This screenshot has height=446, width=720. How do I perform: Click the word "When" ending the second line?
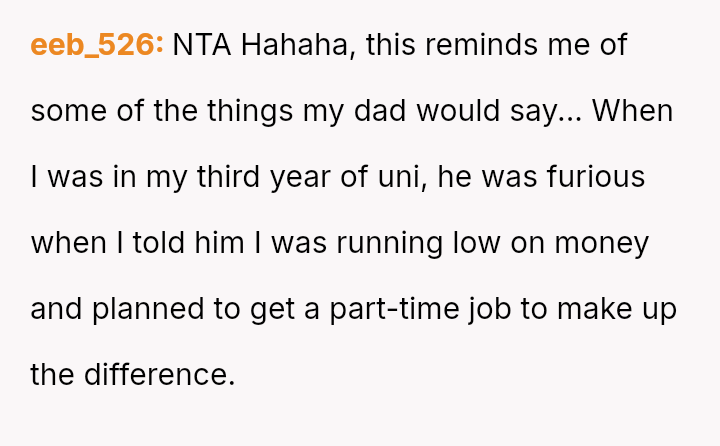(632, 111)
